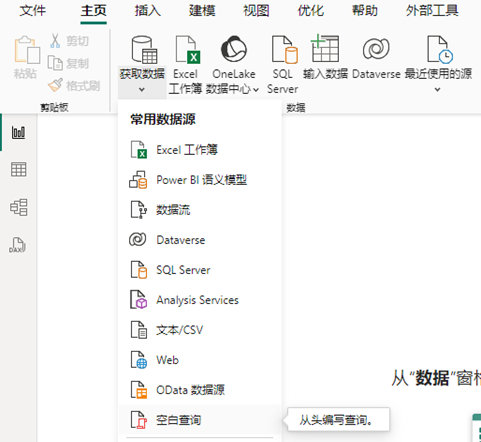Click the Excel 工作簿 ribbon button
Viewport: 481px width, 442px height.
(185, 65)
